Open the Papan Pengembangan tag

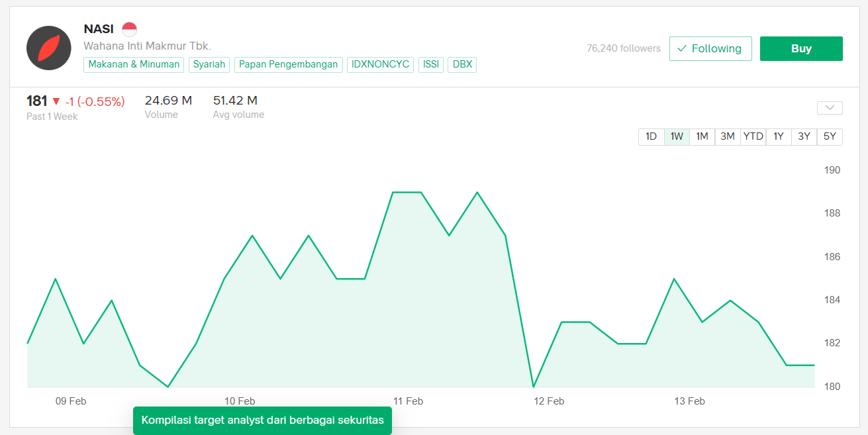point(288,64)
